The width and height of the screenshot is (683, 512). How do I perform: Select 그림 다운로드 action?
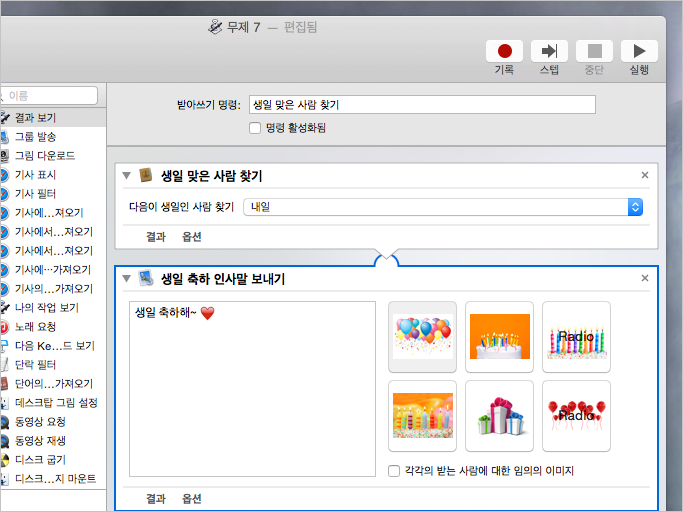click(x=53, y=156)
